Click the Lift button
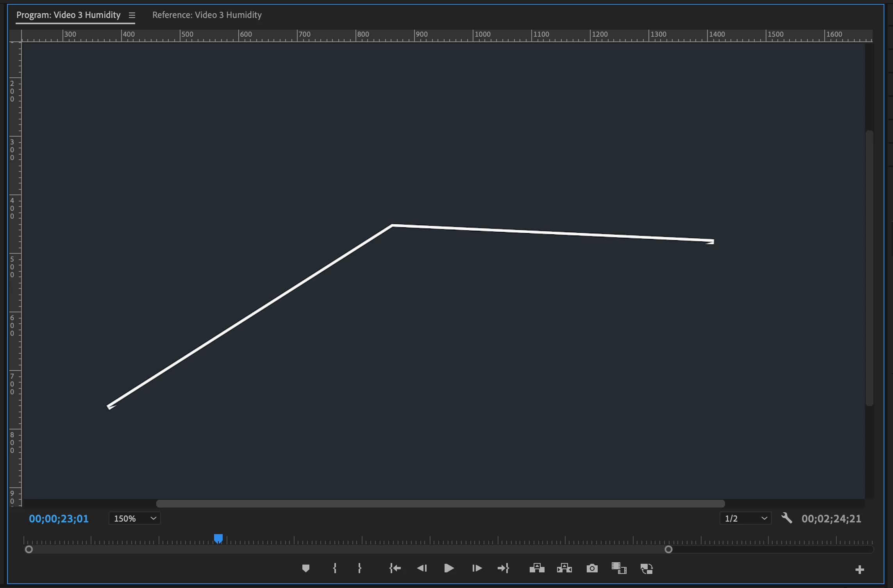This screenshot has height=588, width=893. click(537, 568)
